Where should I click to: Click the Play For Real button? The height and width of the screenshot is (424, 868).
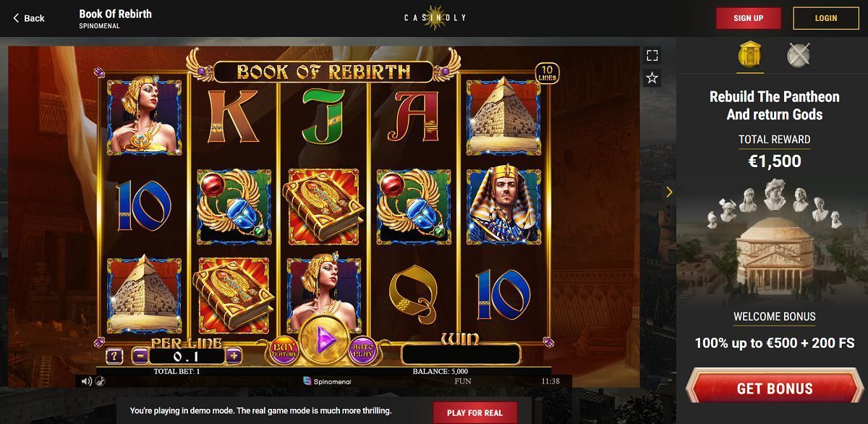475,412
